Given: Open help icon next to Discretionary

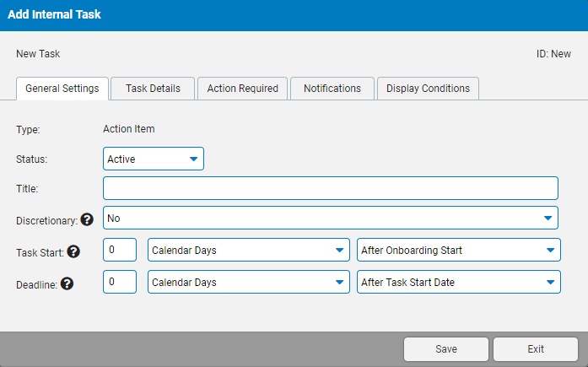Looking at the screenshot, I should coord(87,219).
